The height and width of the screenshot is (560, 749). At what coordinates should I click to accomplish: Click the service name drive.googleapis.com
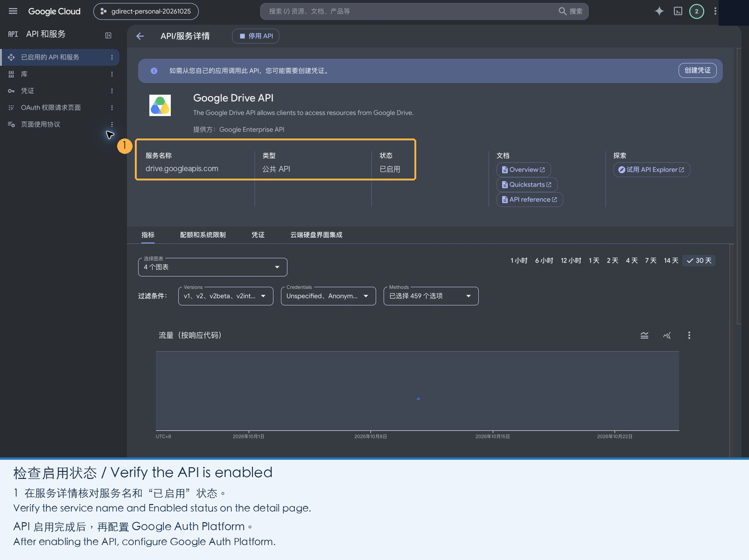tap(182, 168)
